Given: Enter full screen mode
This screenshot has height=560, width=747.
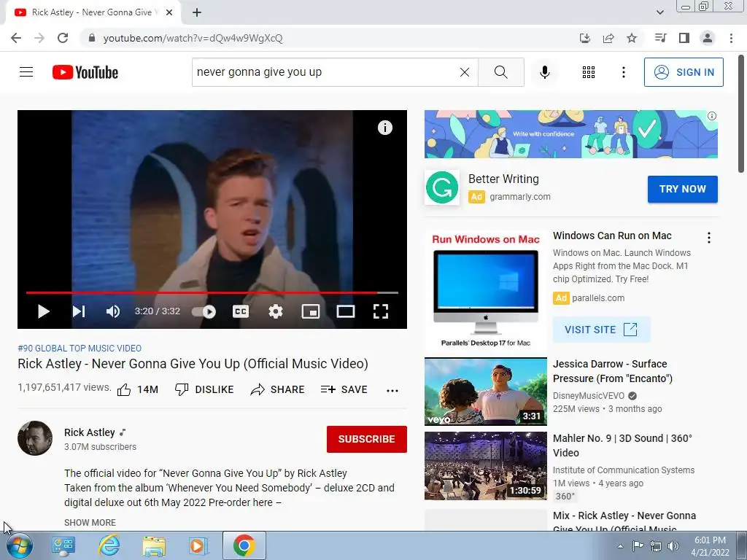Looking at the screenshot, I should point(381,311).
